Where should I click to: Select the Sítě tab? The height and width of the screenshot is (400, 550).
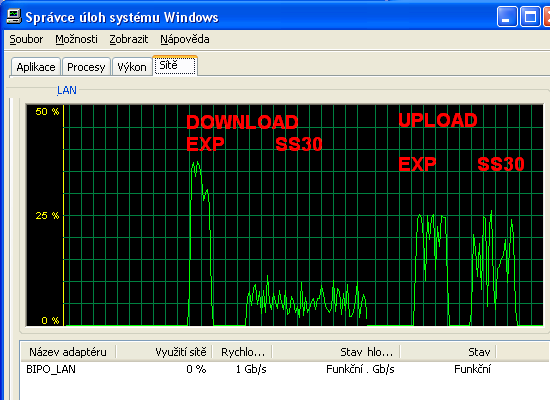coord(175,65)
